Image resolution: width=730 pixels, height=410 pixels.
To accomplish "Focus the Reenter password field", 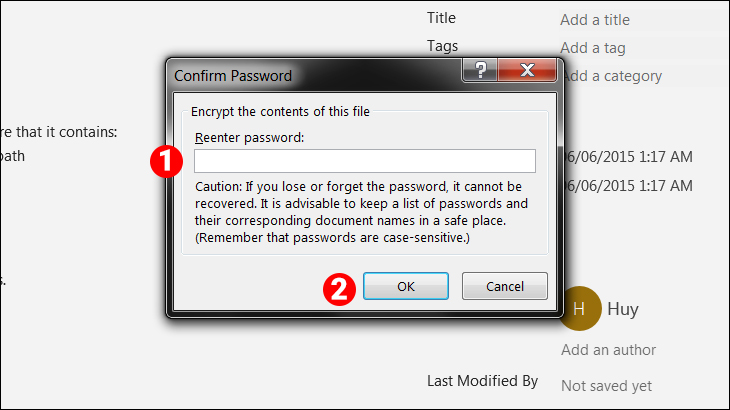I will (x=364, y=161).
